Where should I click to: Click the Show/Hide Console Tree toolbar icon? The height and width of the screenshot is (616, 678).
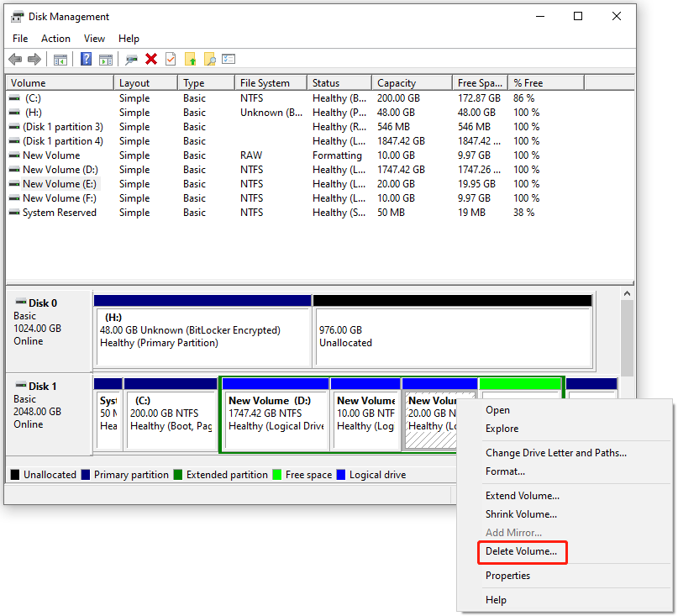pos(60,60)
